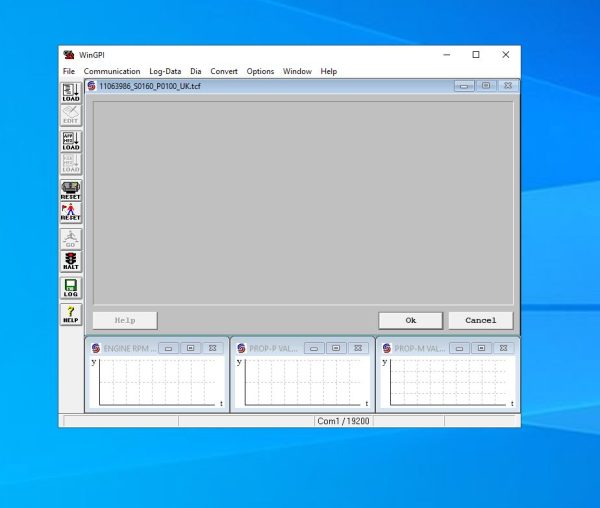Open the Log-Data menu
The image size is (600, 508).
pos(165,71)
